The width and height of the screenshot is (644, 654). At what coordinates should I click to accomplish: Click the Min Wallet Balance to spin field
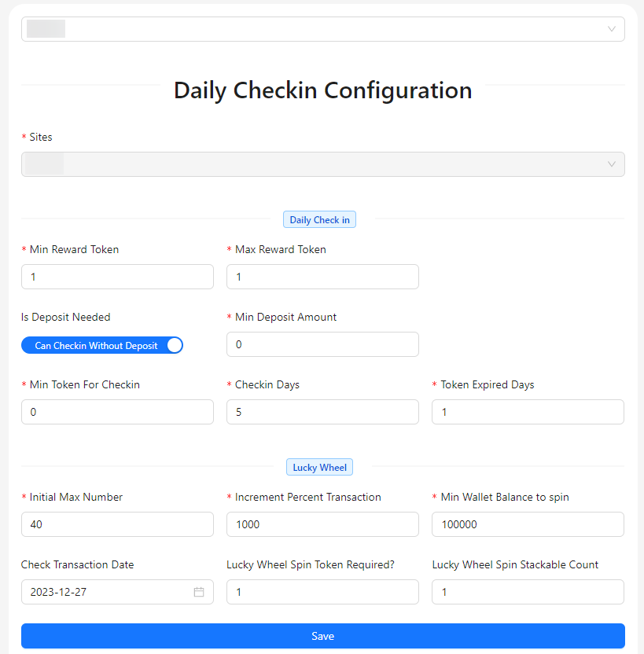coord(528,524)
